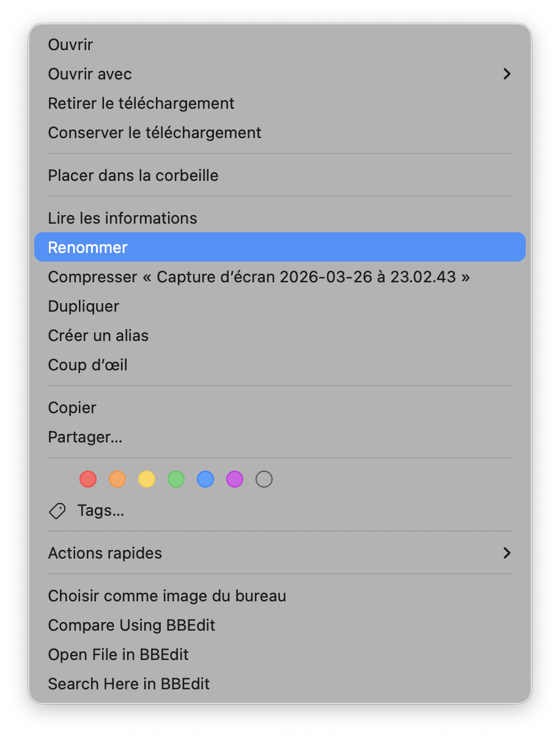Open Coup d'œil preview
Viewport: 560px width, 737px height.
point(87,365)
